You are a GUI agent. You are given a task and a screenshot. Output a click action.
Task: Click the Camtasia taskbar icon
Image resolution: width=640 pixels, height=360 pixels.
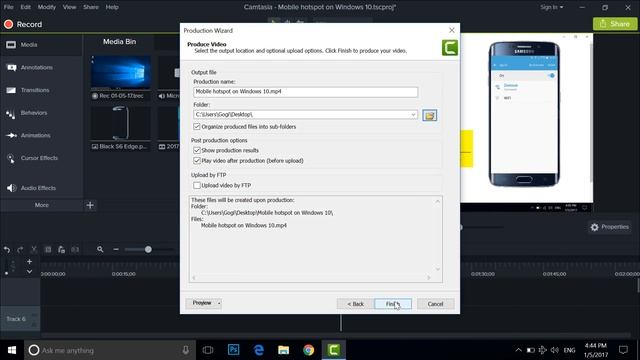point(333,350)
